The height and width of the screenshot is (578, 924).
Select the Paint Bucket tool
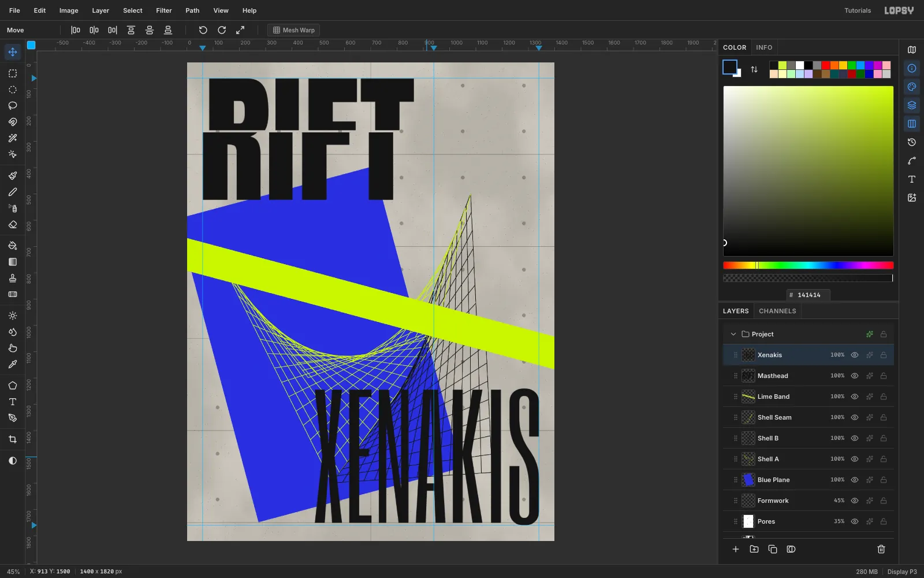coord(13,246)
